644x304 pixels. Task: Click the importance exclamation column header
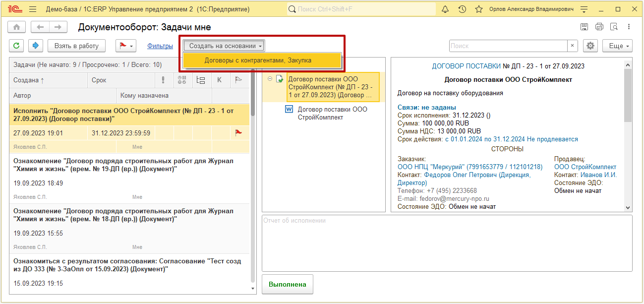tap(163, 80)
